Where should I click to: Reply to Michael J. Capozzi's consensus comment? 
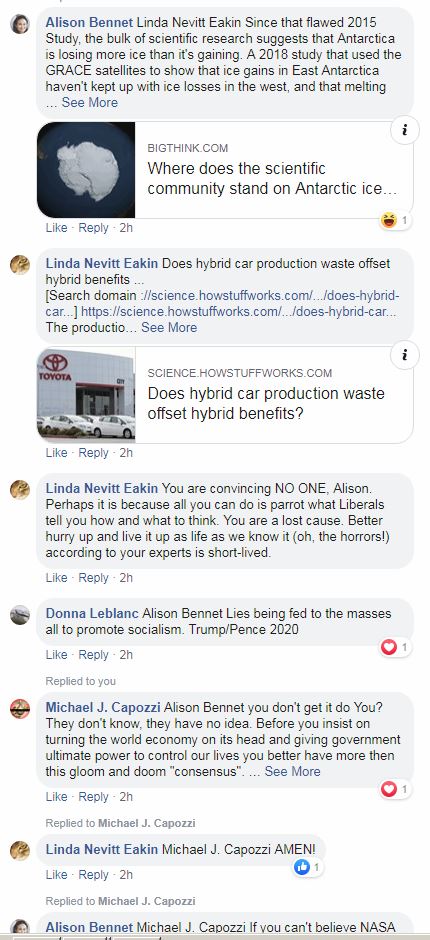[94, 797]
